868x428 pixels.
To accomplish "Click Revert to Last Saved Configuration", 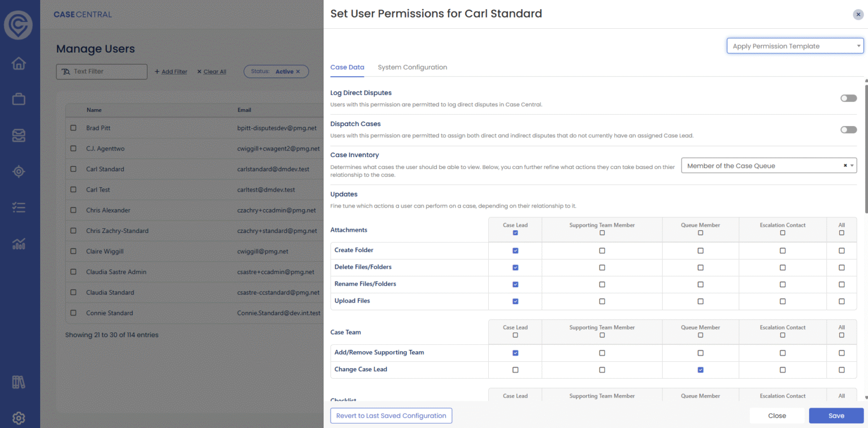I will [x=391, y=416].
